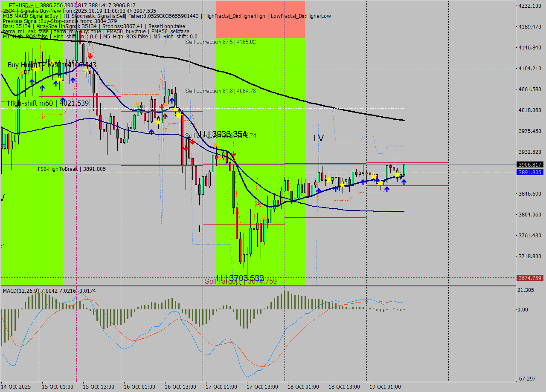The image size is (546, 392).
Task: Click the Sell correction 61.8 label
Action: coord(220,91)
